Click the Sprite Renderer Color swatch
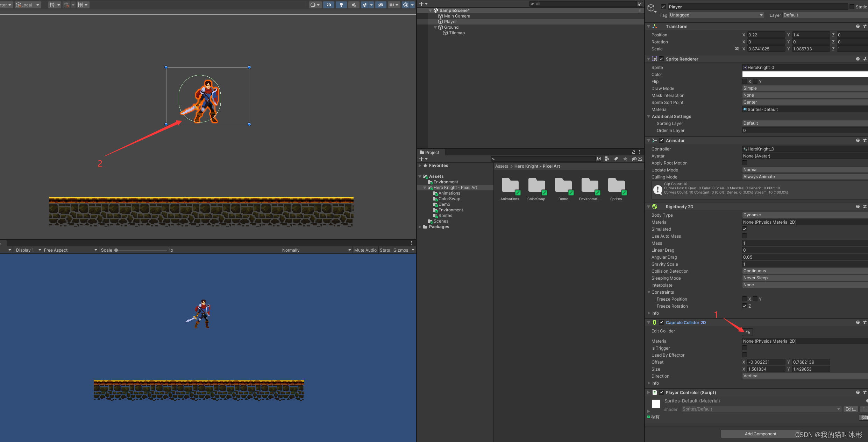The width and height of the screenshot is (868, 442). (805, 74)
